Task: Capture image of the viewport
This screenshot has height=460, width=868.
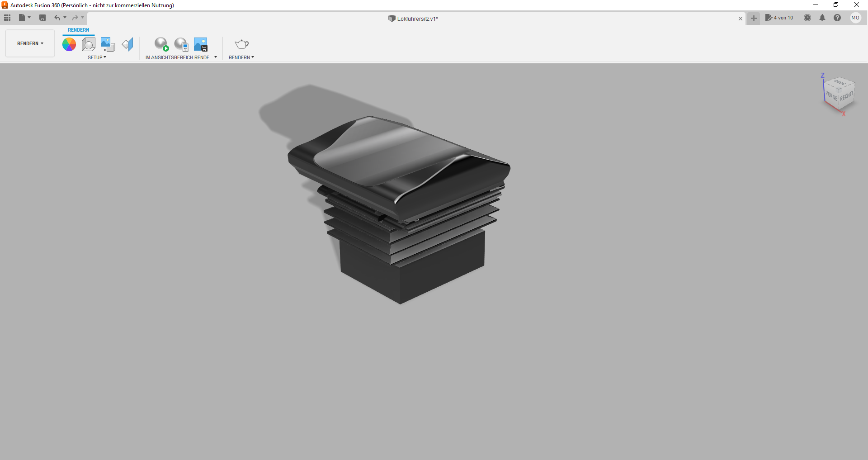Action: (201, 44)
